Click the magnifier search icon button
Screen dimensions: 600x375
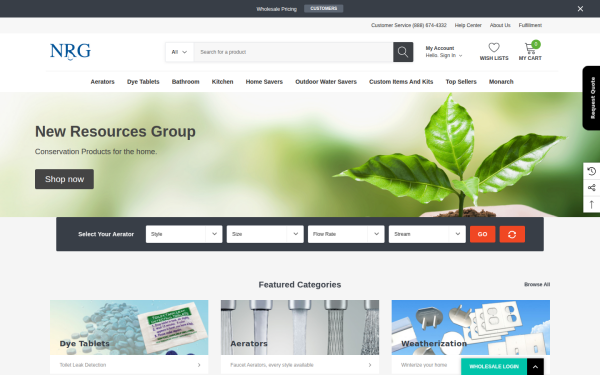coord(403,52)
